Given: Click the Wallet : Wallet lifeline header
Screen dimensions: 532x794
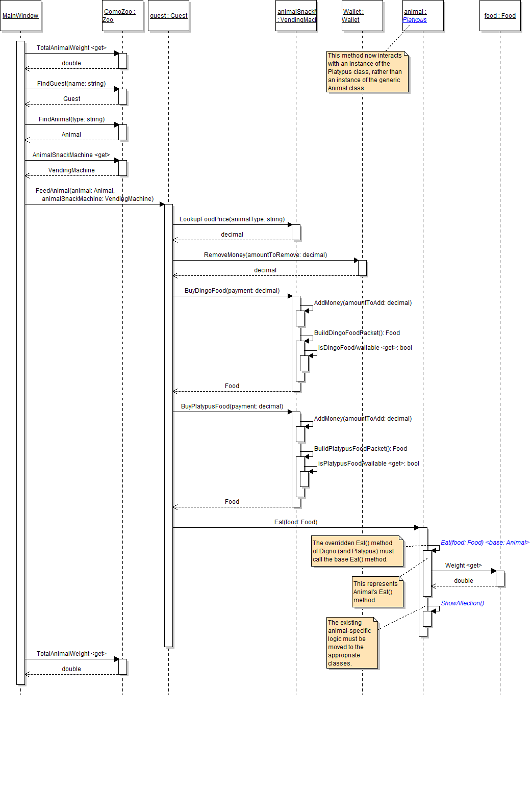Looking at the screenshot, I should pyautogui.click(x=362, y=16).
